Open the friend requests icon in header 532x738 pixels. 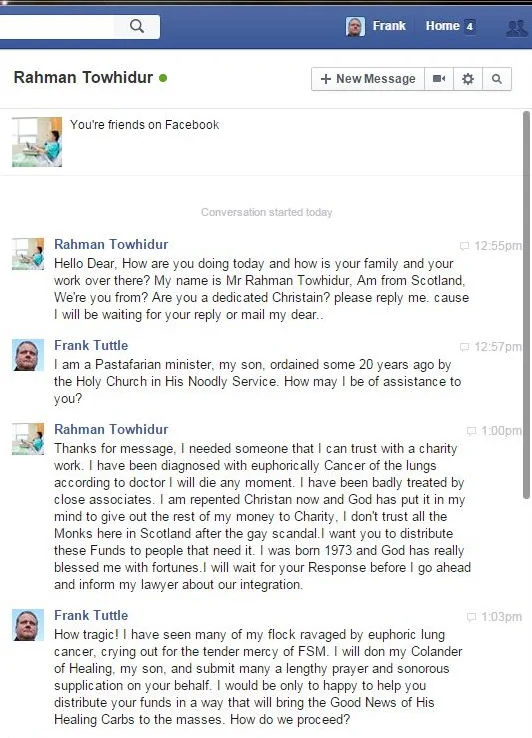516,28
